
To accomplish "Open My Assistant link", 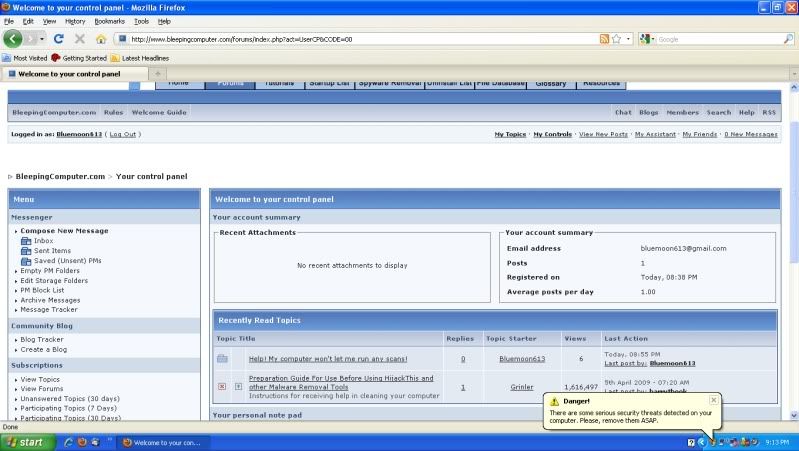I will pos(655,135).
